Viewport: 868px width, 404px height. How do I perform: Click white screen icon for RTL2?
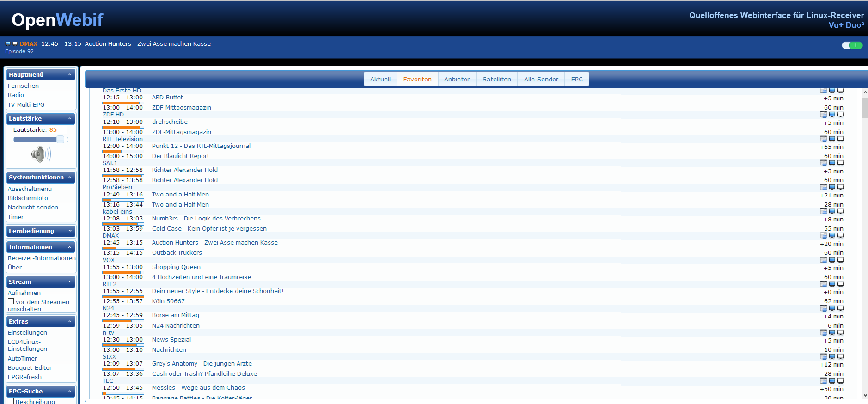point(840,284)
